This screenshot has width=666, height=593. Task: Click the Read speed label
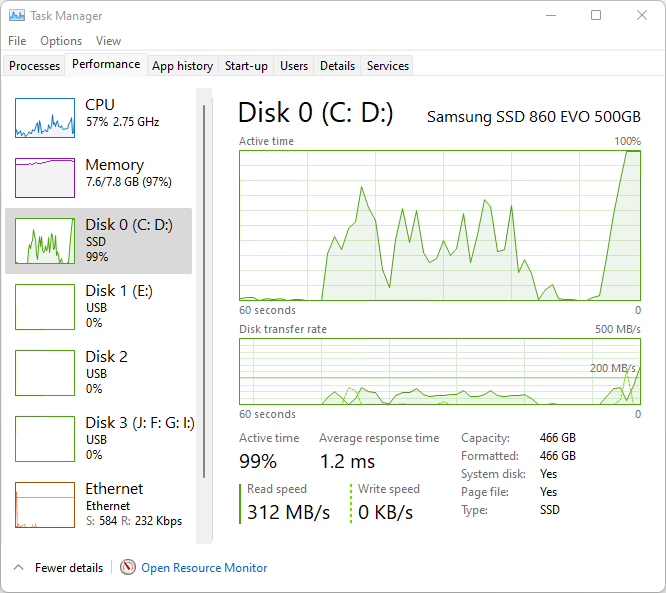point(277,489)
